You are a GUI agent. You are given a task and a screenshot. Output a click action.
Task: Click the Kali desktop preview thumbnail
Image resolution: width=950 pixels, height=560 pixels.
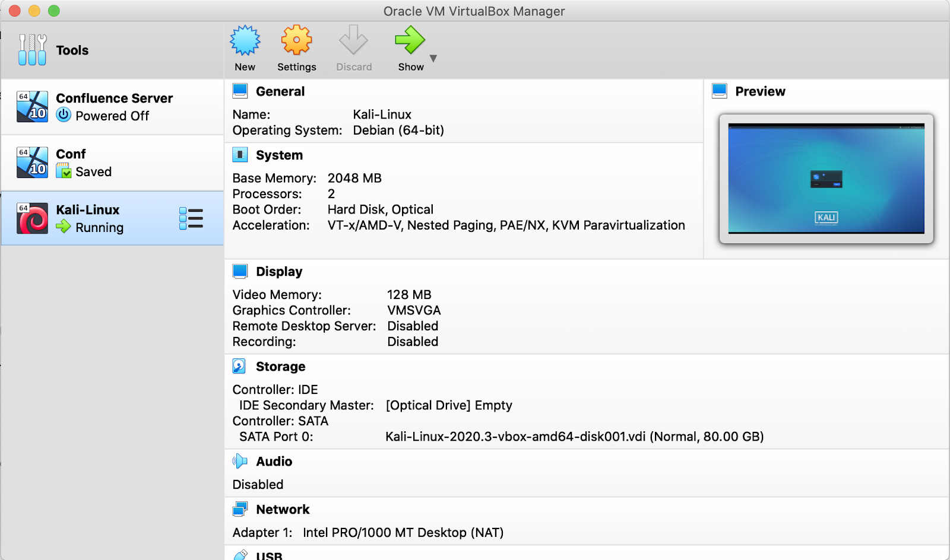point(826,179)
